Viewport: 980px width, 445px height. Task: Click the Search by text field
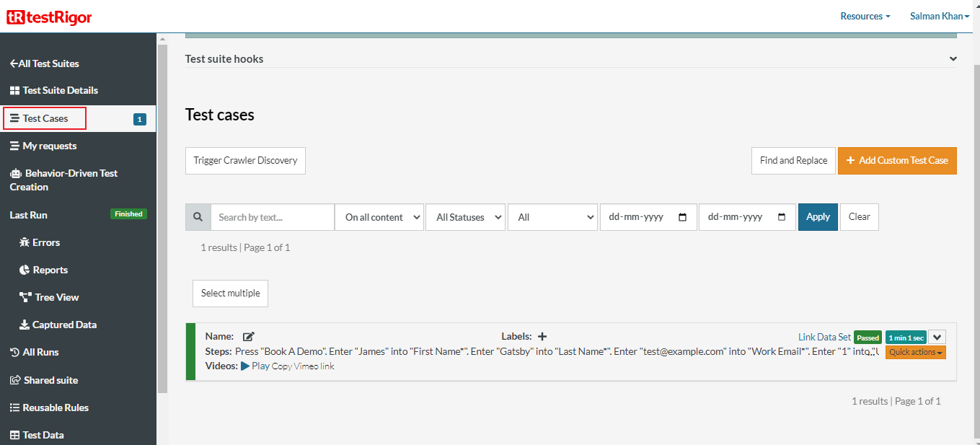coord(272,217)
